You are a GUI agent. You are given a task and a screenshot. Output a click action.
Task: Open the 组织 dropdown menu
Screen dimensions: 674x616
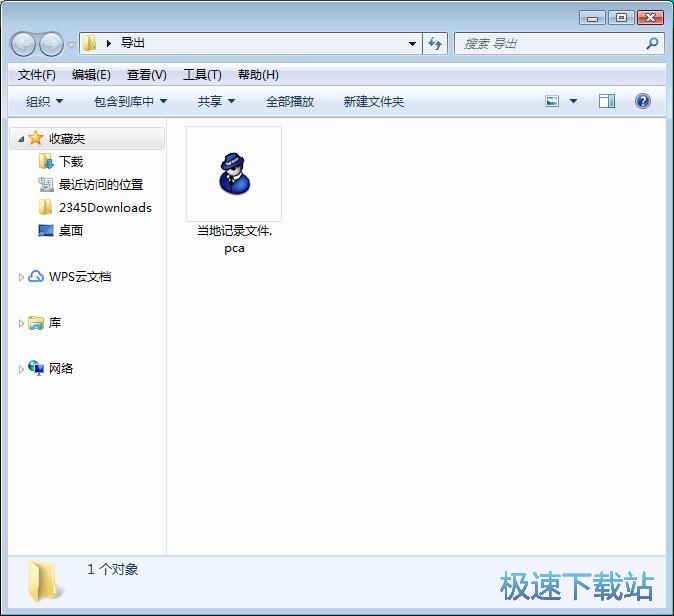click(44, 101)
